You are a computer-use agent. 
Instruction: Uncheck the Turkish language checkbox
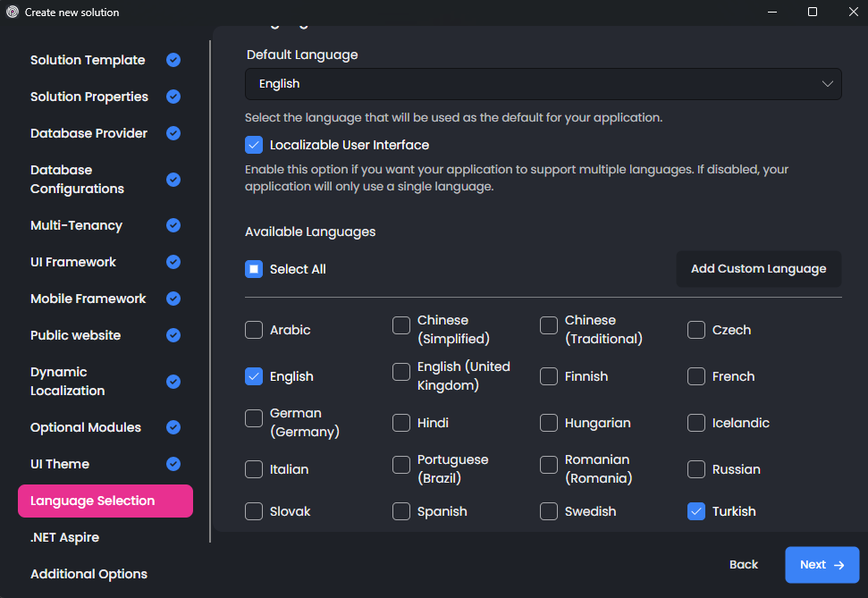(x=696, y=511)
